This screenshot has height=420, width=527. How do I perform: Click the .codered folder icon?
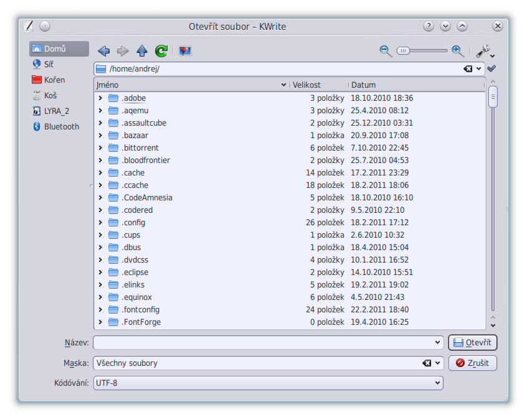tap(113, 210)
